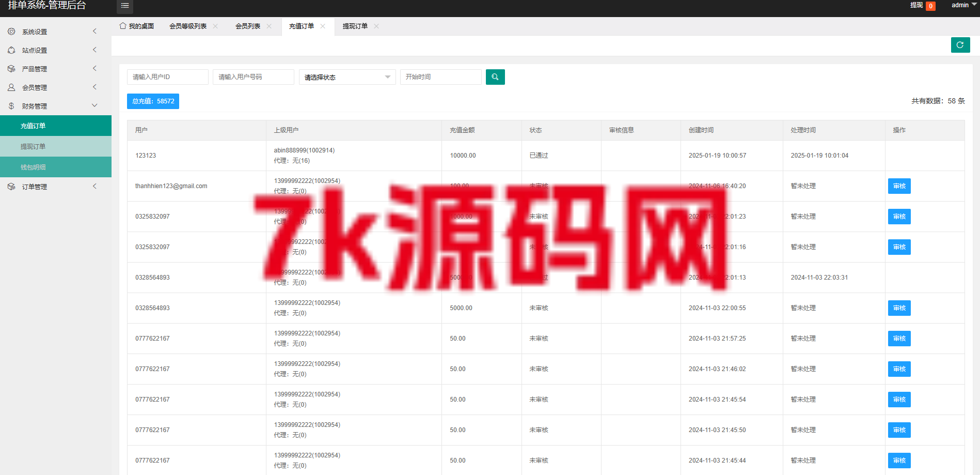Click the member management person icon
This screenshot has width=980, height=475.
[11, 87]
